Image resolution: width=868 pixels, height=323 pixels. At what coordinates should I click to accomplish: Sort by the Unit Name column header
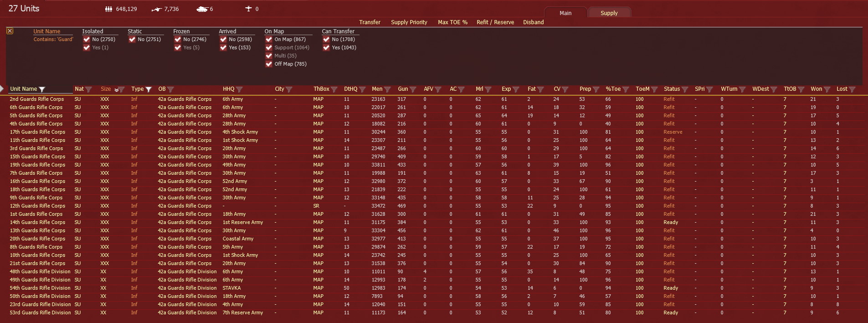[24, 89]
